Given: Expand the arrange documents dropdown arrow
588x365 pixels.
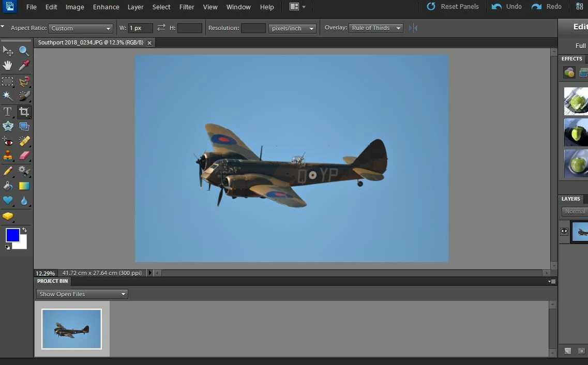Looking at the screenshot, I should click(x=304, y=7).
